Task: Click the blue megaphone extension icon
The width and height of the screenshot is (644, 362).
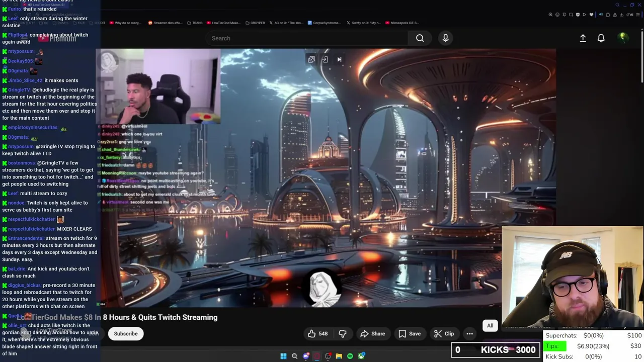Action: tap(601, 15)
